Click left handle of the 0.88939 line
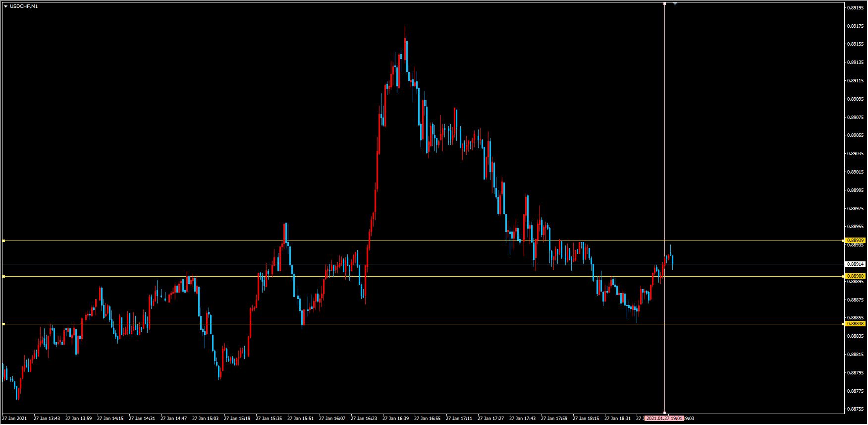 (3, 241)
